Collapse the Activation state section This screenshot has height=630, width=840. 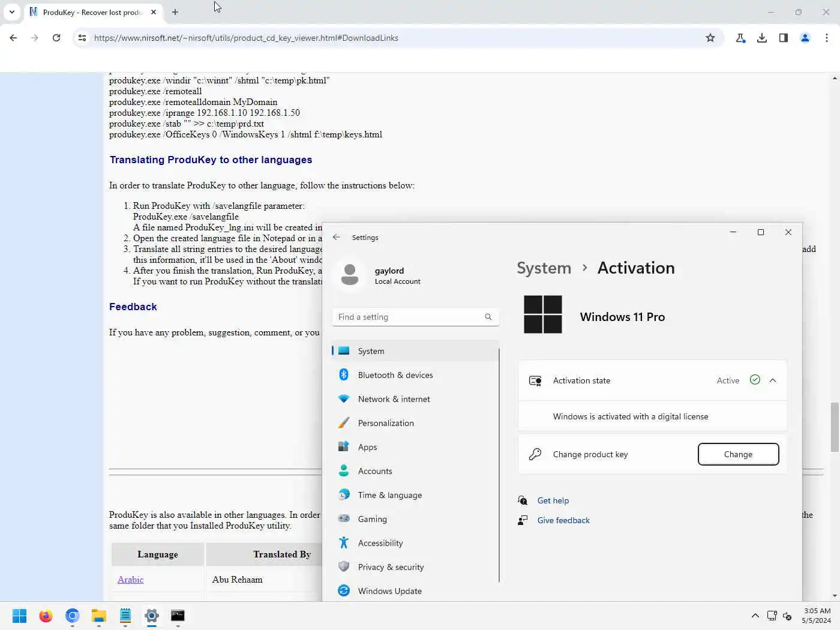click(x=773, y=380)
